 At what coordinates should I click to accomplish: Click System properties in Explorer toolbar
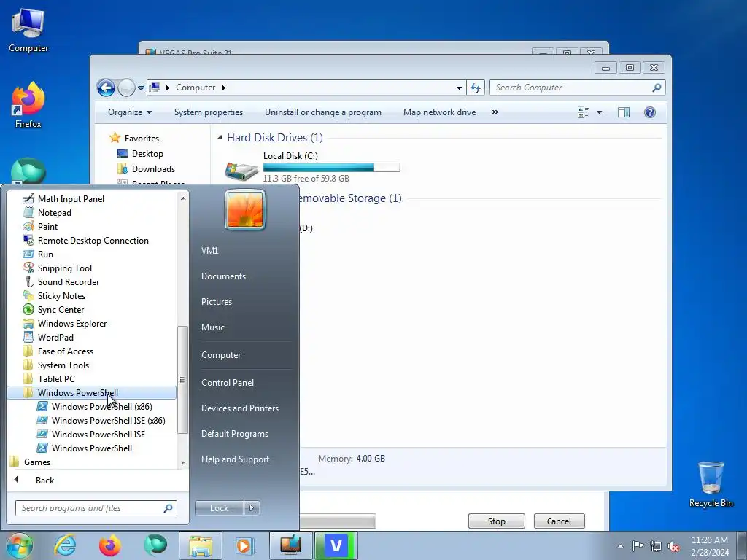[208, 112]
